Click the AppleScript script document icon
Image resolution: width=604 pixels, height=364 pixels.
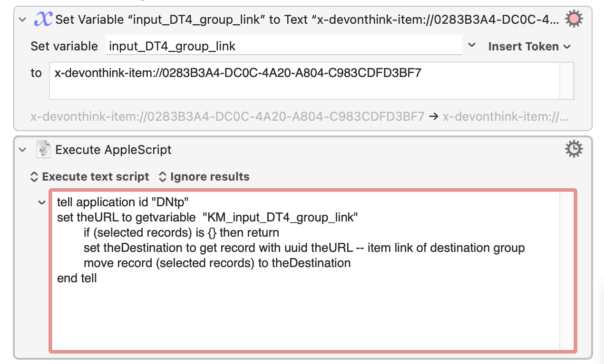point(43,150)
